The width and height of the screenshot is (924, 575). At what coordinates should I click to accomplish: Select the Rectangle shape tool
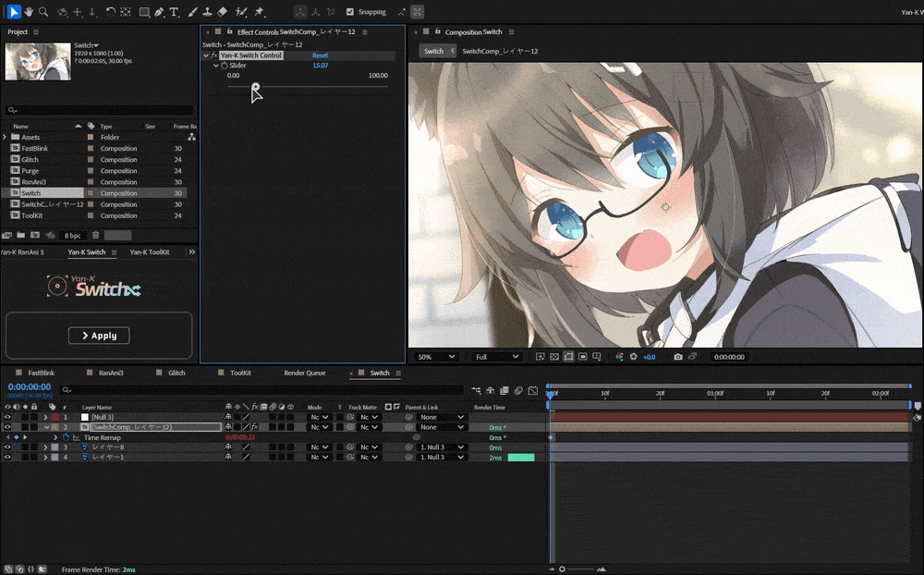pos(144,11)
